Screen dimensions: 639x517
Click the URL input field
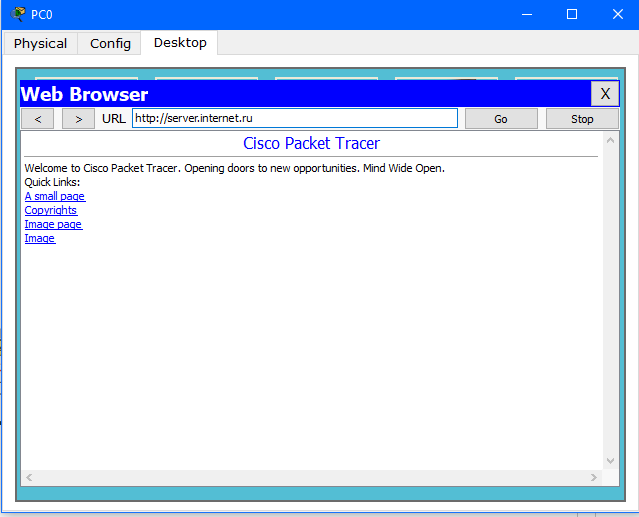point(295,118)
